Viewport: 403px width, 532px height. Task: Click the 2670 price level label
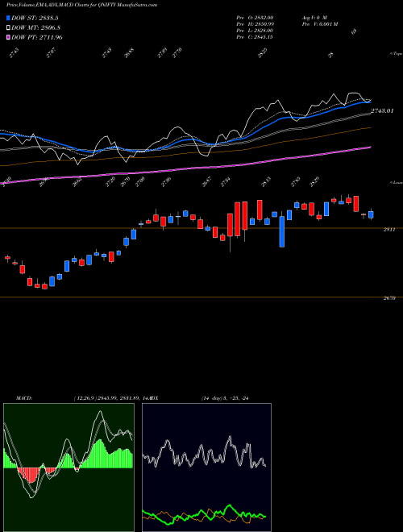tap(389, 298)
